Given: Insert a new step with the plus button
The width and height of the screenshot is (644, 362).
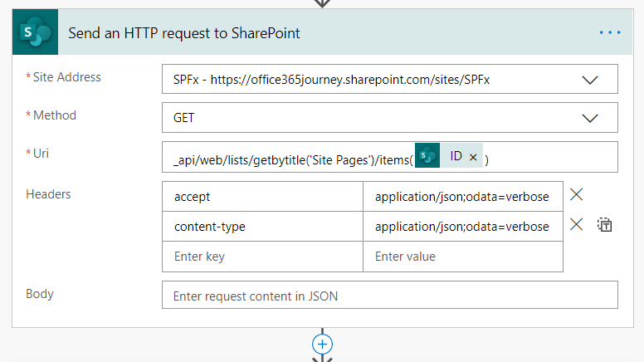Looking at the screenshot, I should [x=322, y=345].
